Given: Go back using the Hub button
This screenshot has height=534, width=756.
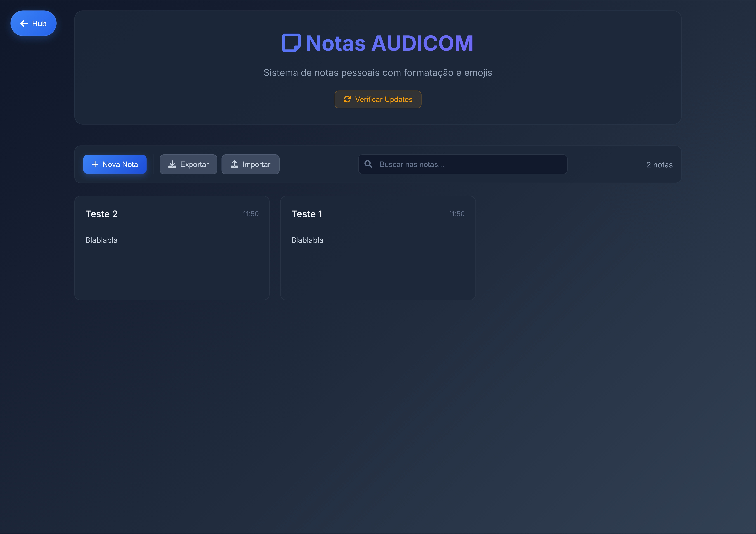Looking at the screenshot, I should tap(34, 23).
